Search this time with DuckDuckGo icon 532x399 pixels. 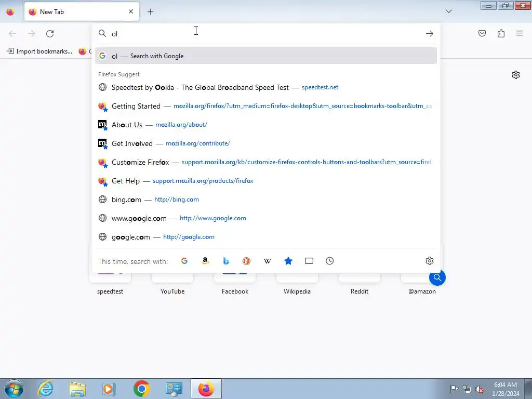click(x=246, y=261)
